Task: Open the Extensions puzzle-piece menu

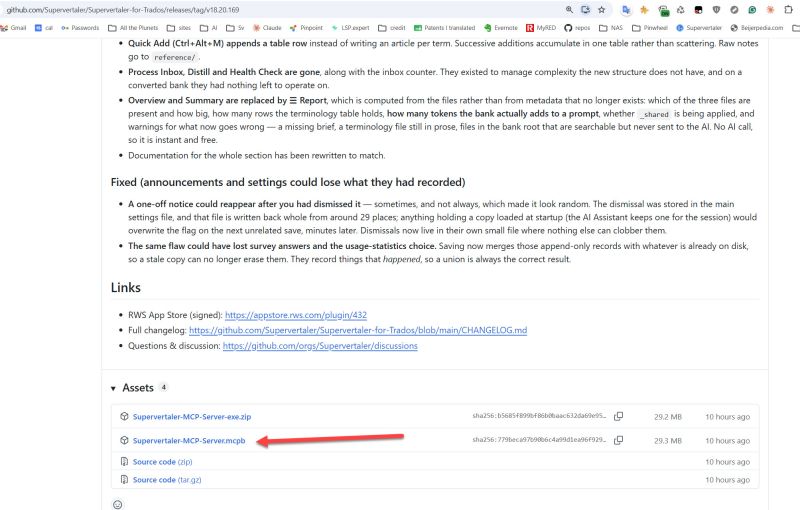Action: pyautogui.click(x=788, y=10)
